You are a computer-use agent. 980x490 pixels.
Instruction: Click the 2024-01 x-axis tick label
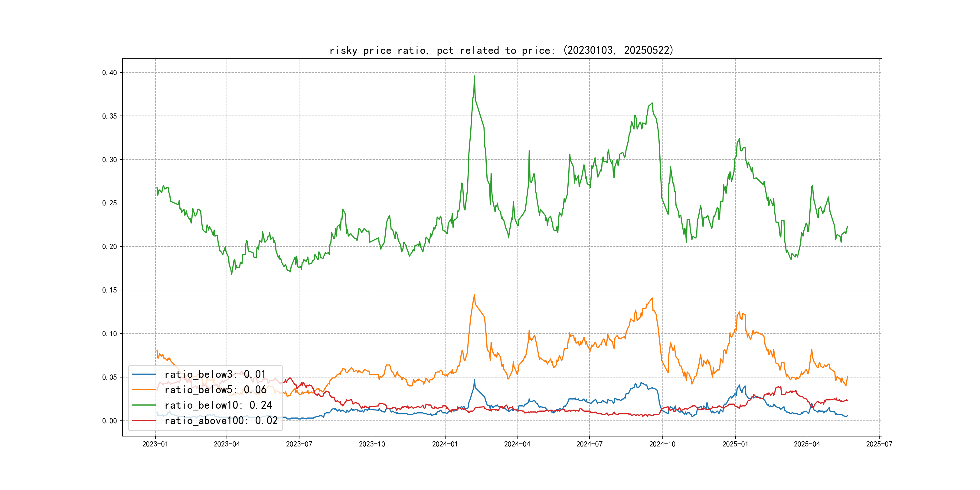click(x=445, y=444)
